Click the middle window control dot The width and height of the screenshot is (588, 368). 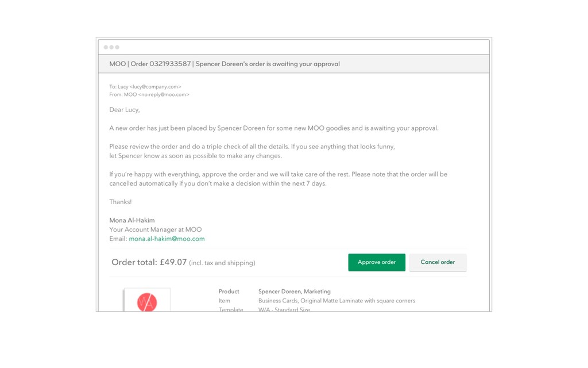point(111,47)
